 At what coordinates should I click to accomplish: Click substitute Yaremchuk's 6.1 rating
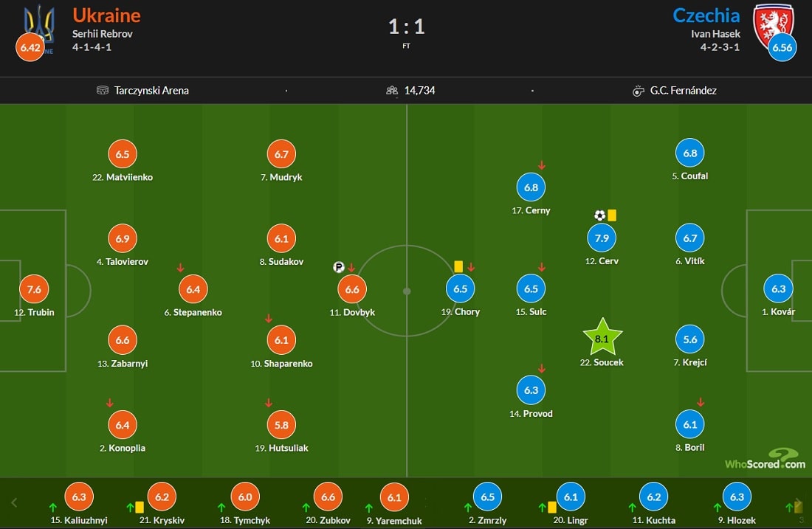coord(394,497)
